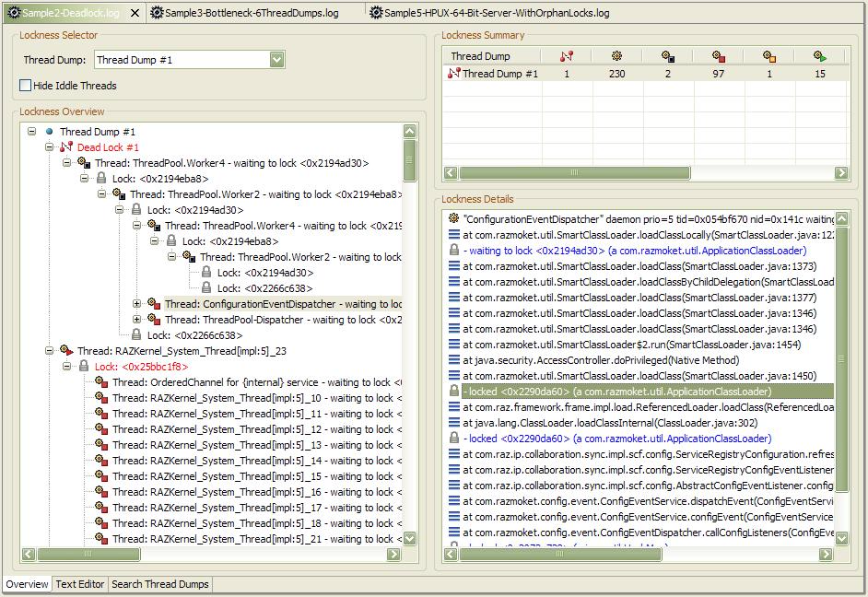Enable the Hide Iddle Threads checkbox
Screen dimensions: 868x597
26,86
